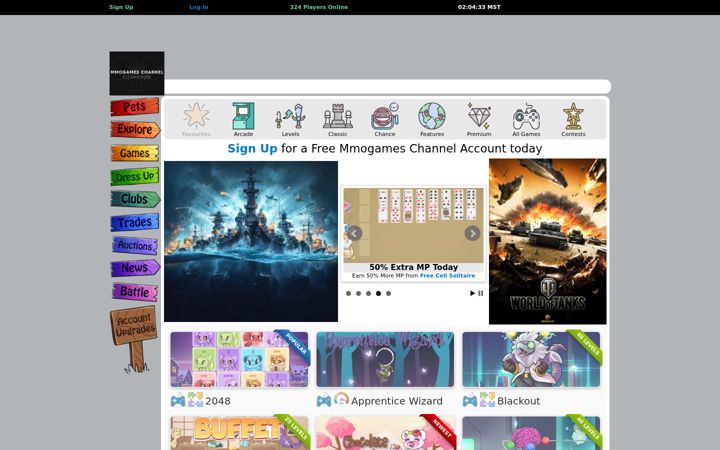Select the All Games controller icon
The width and height of the screenshot is (720, 450).
pyautogui.click(x=526, y=119)
